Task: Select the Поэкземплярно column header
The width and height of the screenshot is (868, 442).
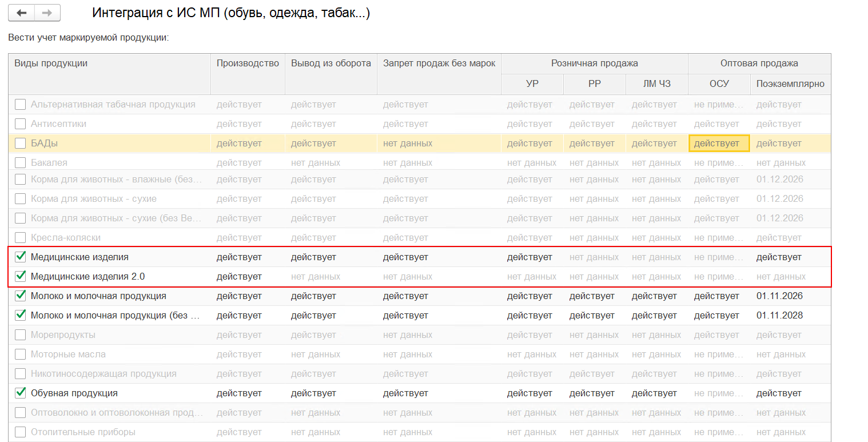Action: click(790, 84)
